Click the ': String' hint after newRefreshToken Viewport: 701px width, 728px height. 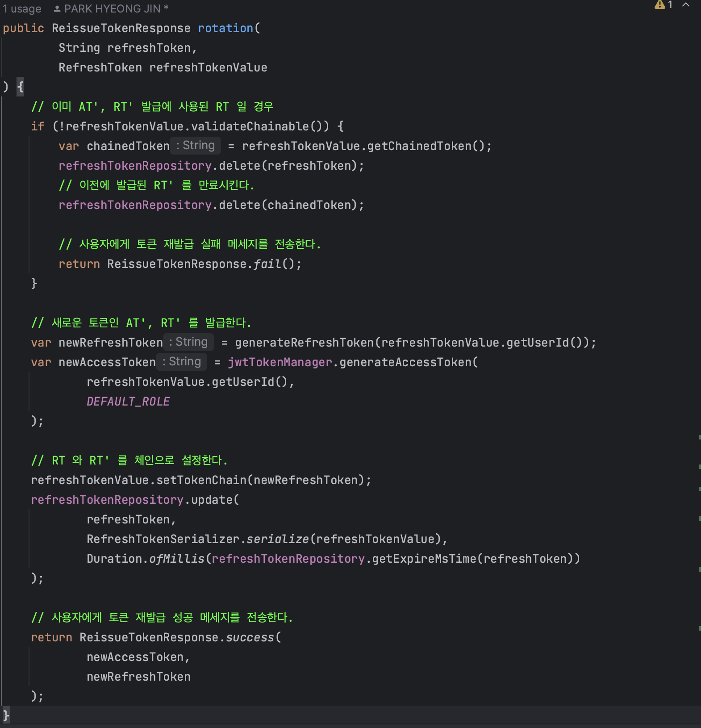click(188, 342)
